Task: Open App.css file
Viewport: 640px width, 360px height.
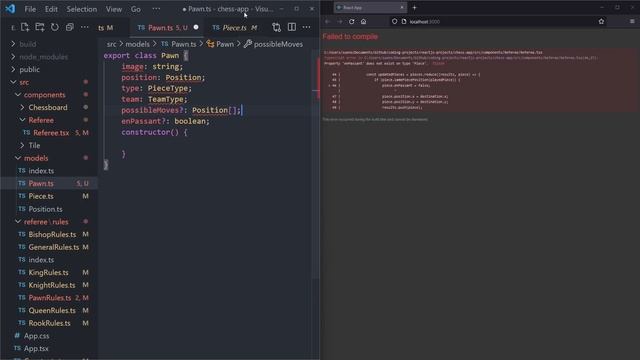Action: [36, 336]
